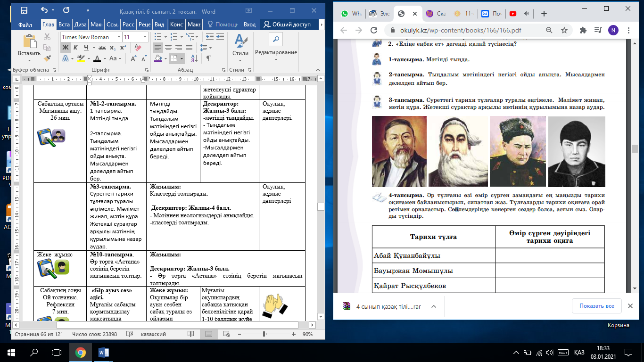
Task: Click the show paragraph marks (¶) icon
Action: (x=208, y=58)
